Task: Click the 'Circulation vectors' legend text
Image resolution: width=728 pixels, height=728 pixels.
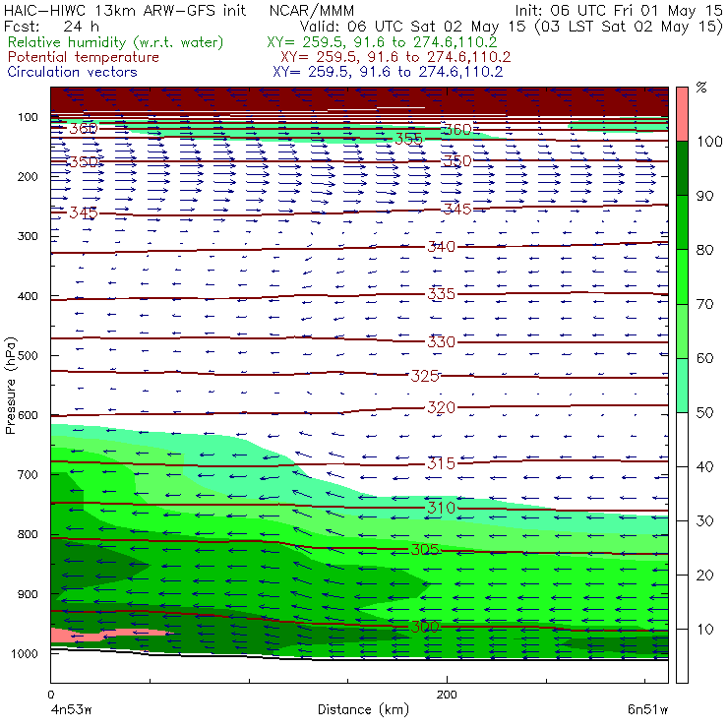Action: (73, 72)
